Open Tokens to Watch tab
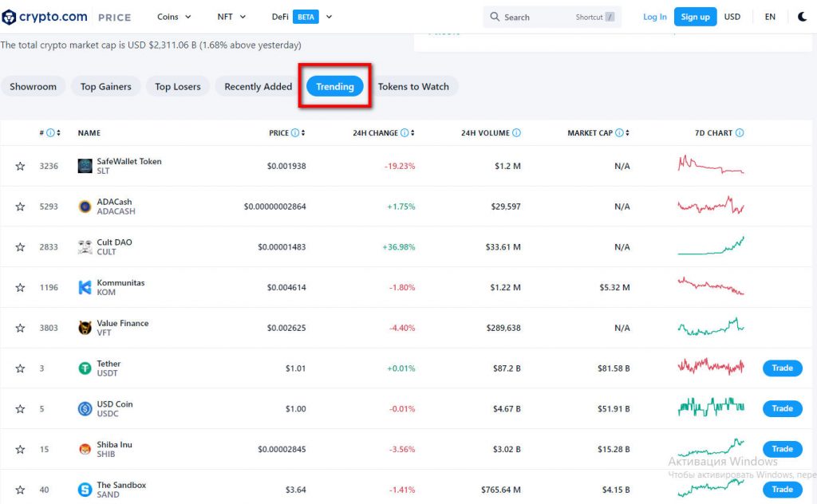This screenshot has height=504, width=817. (x=414, y=86)
